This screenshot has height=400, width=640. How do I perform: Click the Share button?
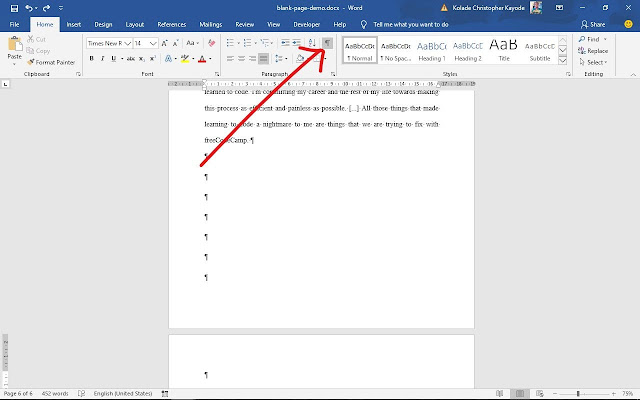[593, 24]
